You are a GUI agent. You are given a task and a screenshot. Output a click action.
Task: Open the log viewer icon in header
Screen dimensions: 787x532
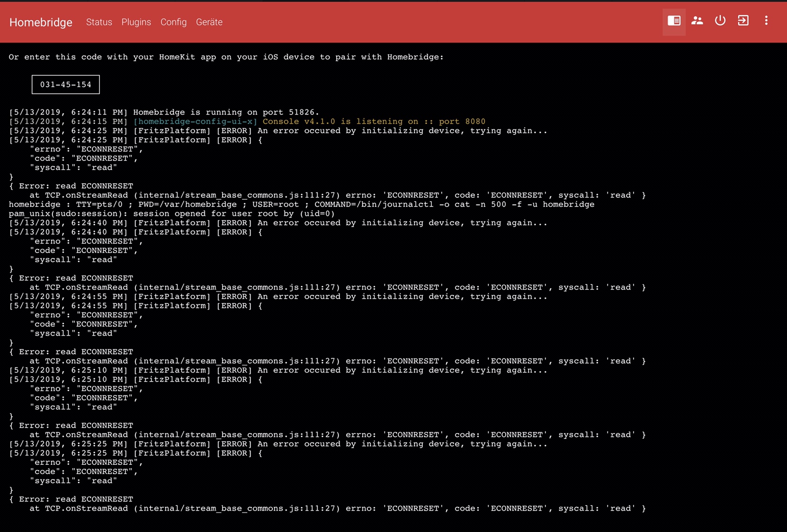tap(674, 21)
